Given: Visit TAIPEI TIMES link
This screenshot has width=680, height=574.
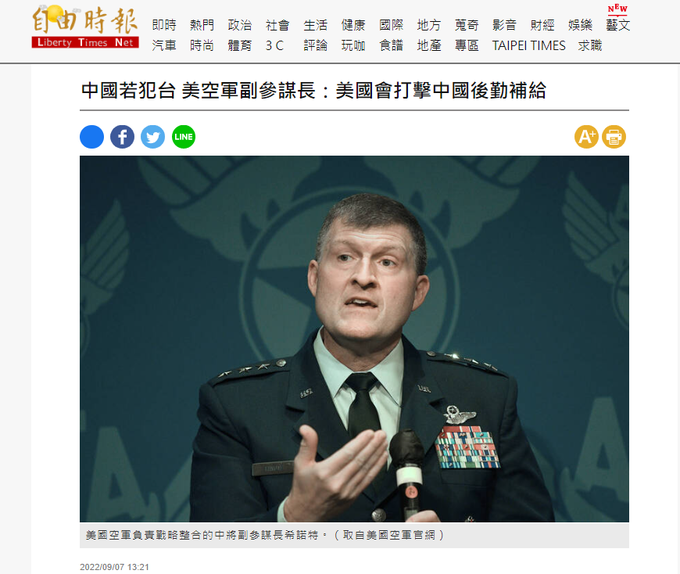Looking at the screenshot, I should (529, 46).
